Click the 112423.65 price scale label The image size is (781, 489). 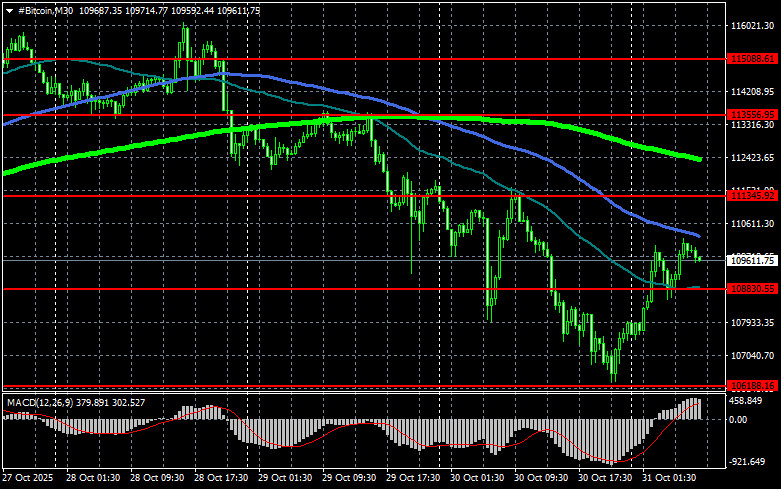753,158
